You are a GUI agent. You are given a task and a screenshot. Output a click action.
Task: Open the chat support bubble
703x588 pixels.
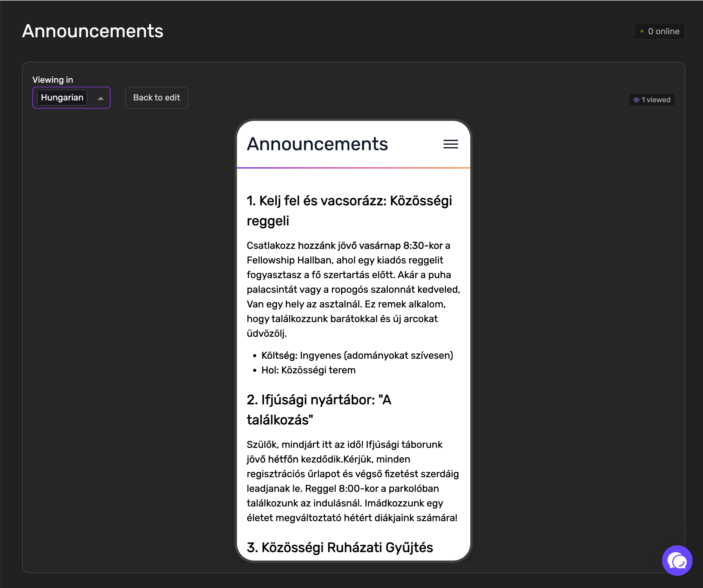(x=677, y=561)
